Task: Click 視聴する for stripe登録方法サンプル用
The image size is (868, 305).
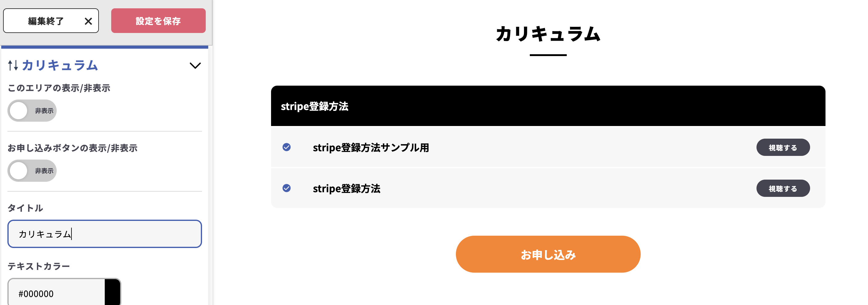Action: click(783, 147)
